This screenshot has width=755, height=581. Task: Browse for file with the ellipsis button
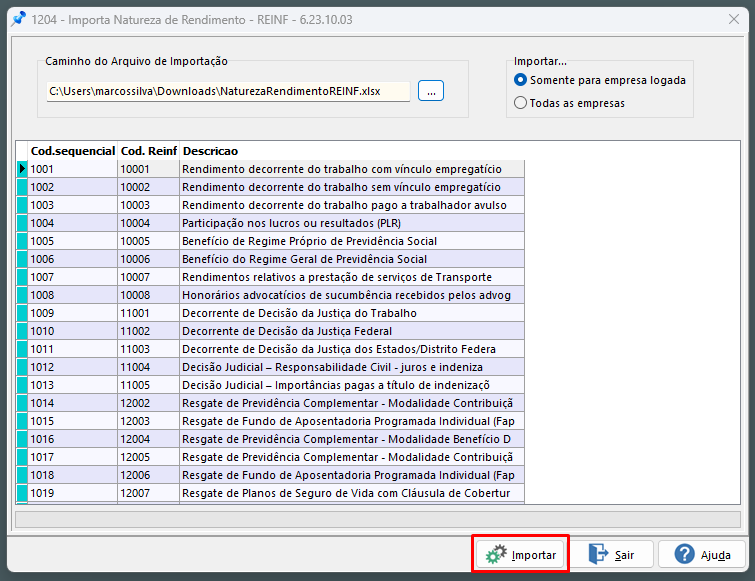point(431,91)
